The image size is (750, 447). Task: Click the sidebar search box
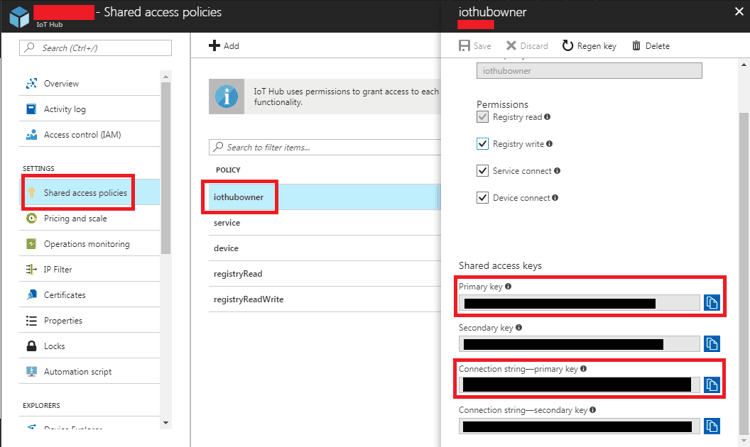pos(96,48)
